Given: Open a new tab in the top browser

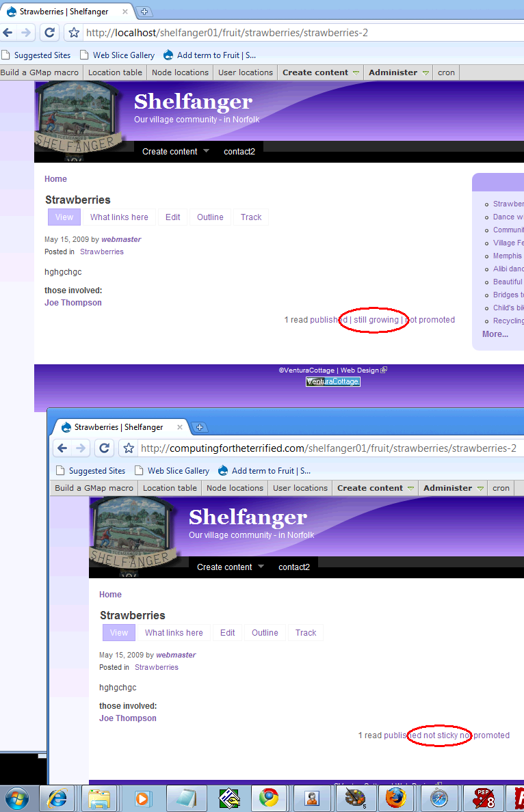Looking at the screenshot, I should (x=144, y=12).
